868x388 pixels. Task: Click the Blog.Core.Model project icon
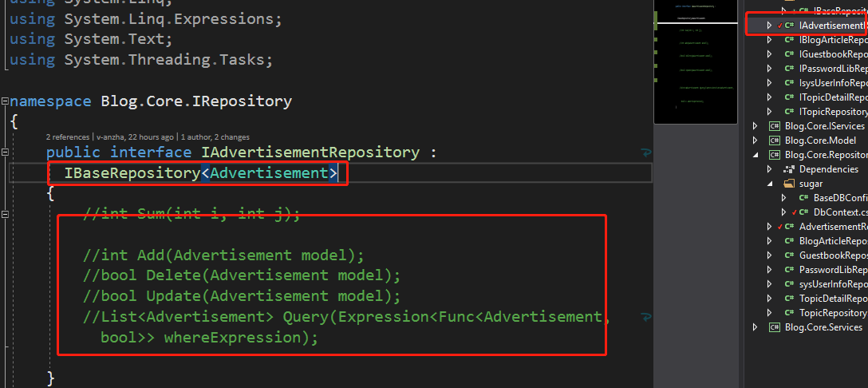point(774,141)
